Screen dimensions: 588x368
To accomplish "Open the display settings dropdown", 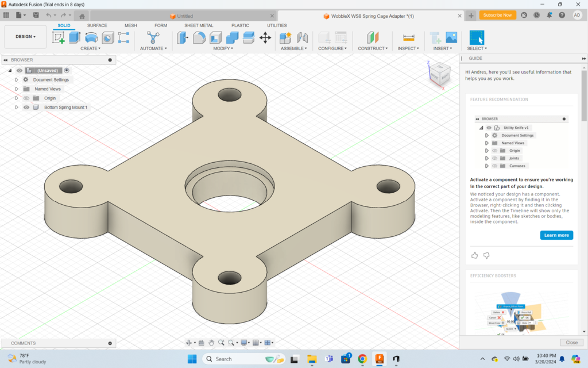I will tap(244, 342).
